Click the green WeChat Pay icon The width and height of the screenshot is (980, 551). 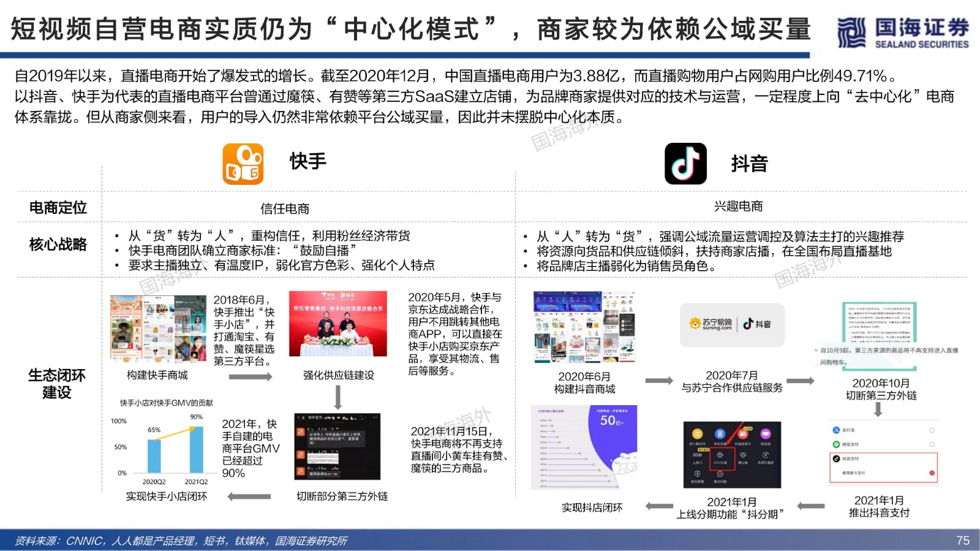click(x=836, y=444)
